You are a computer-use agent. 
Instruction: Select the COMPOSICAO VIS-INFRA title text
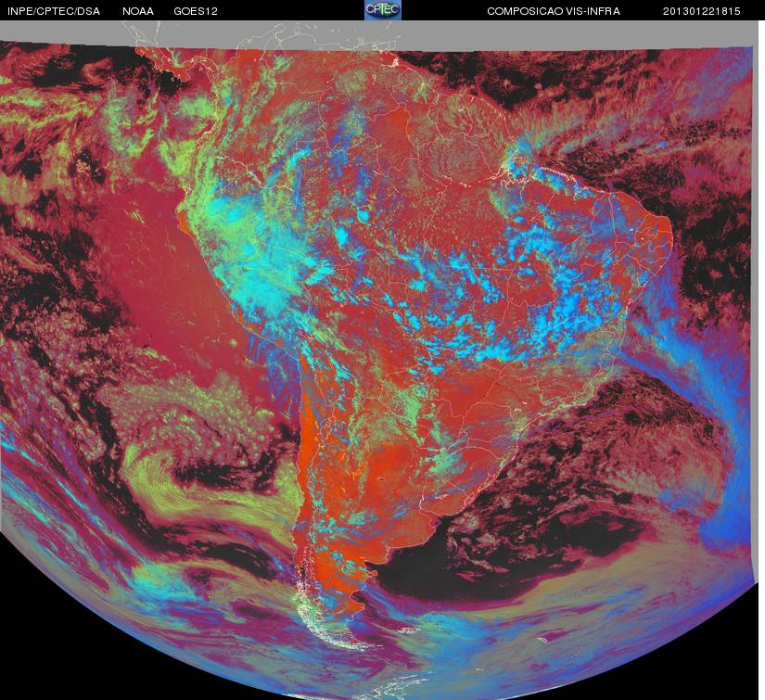[x=554, y=11]
